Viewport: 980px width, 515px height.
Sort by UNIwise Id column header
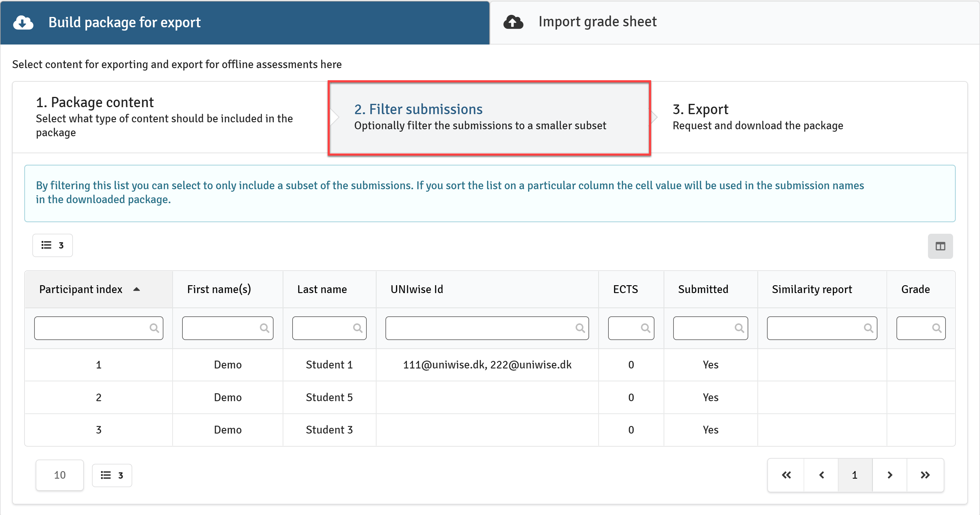click(487, 289)
